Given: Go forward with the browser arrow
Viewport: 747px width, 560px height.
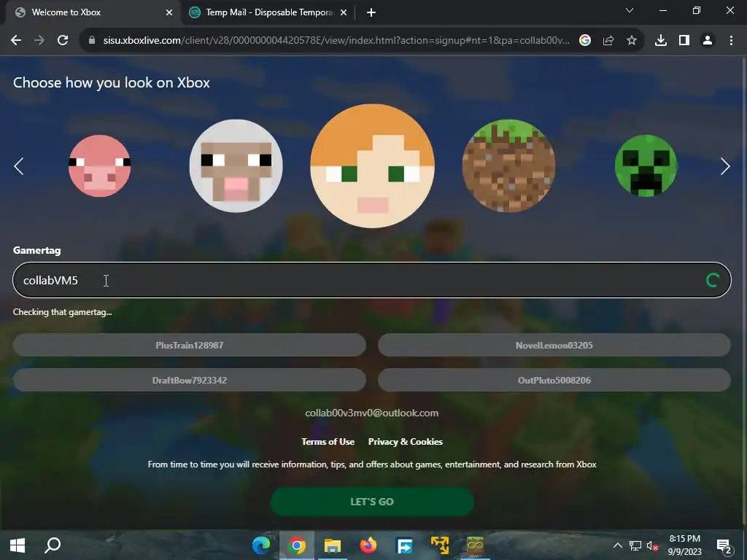Looking at the screenshot, I should click(x=39, y=41).
